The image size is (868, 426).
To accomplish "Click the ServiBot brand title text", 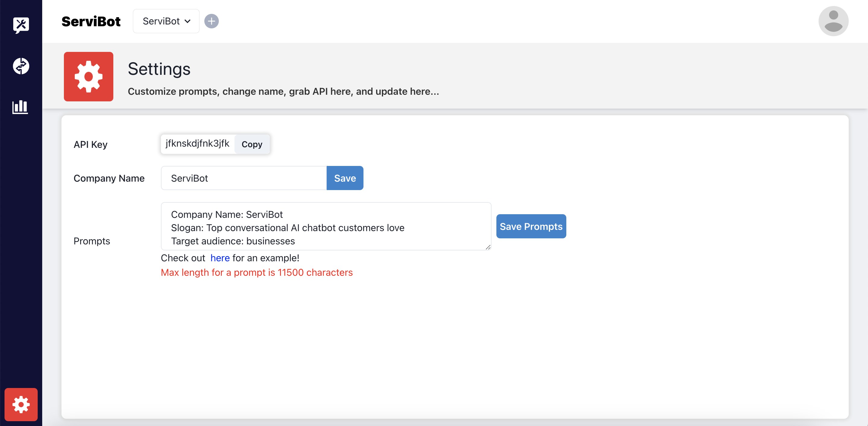I will coord(91,21).
